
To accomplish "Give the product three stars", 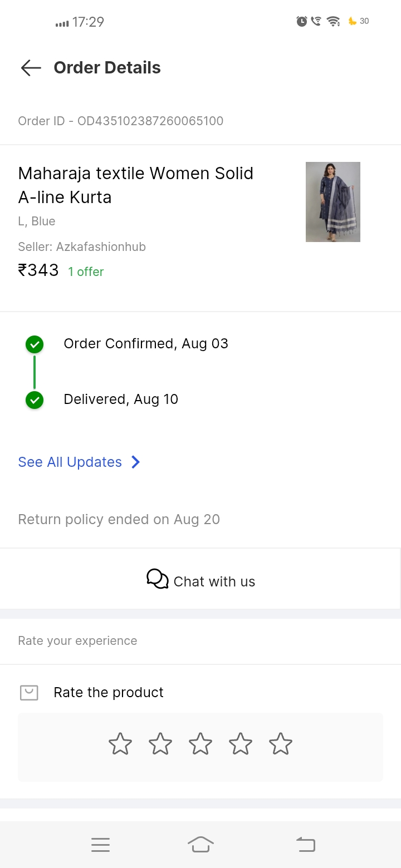I will pyautogui.click(x=200, y=744).
